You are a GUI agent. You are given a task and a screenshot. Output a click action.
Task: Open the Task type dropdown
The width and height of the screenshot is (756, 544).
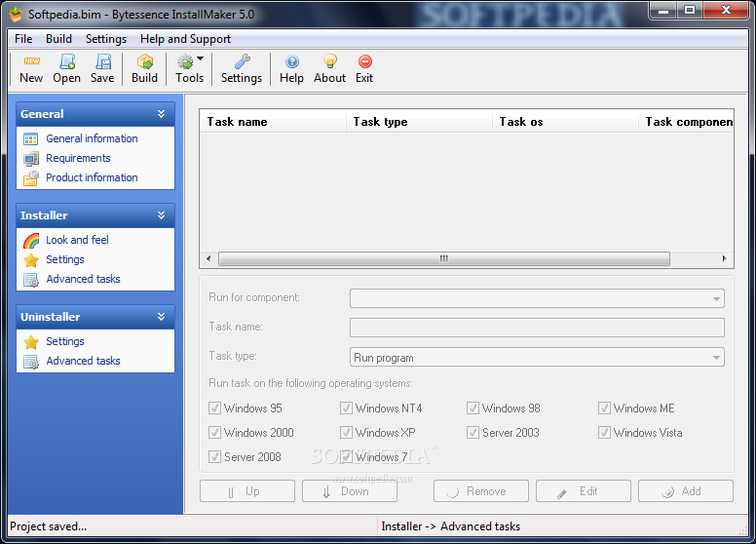pos(537,358)
